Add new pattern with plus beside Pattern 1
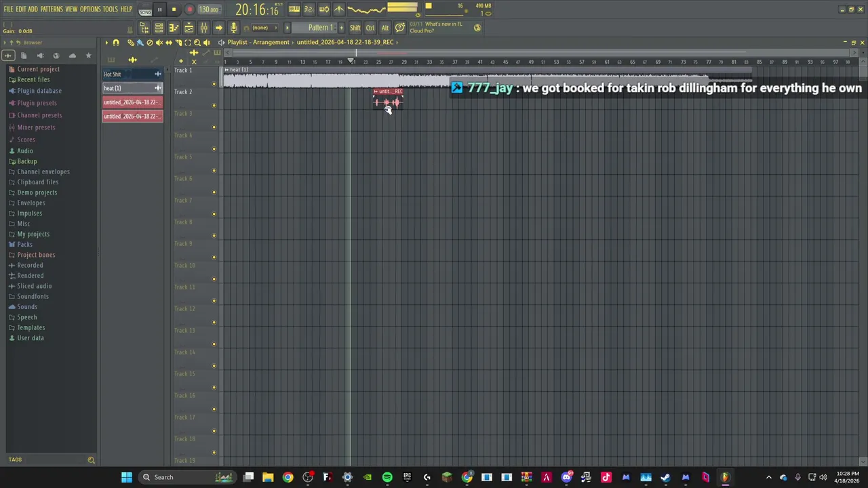 click(341, 28)
